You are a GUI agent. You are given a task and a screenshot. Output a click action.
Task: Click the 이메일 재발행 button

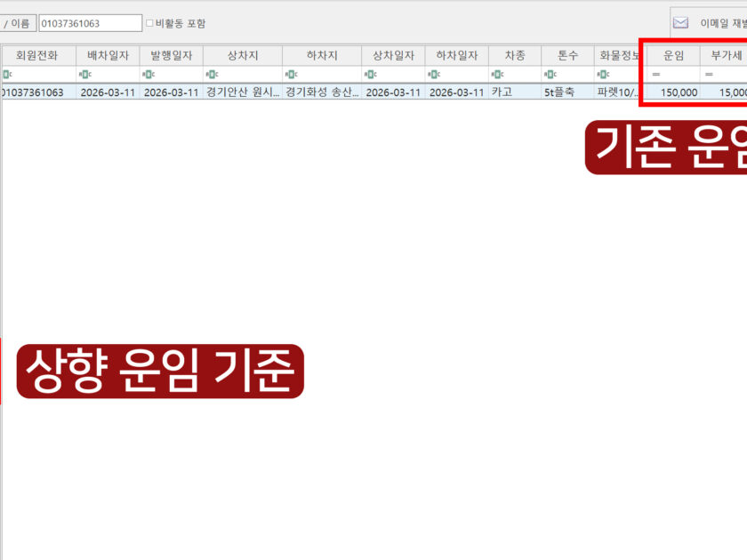coord(722,23)
